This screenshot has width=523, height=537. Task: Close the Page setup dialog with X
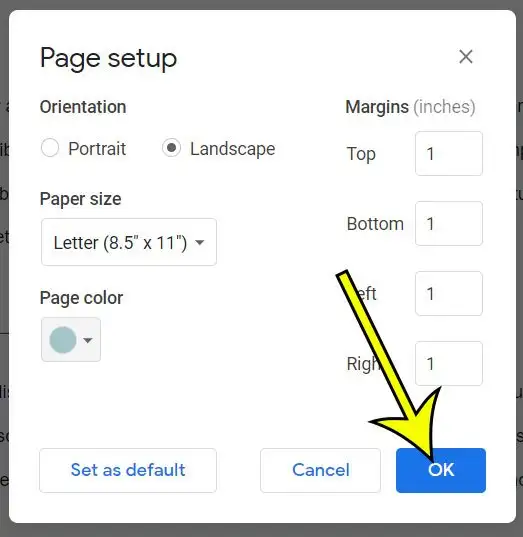(x=466, y=57)
